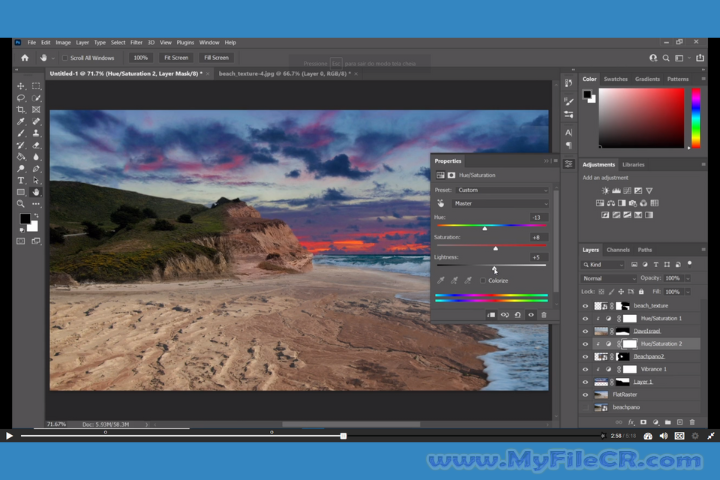Click the 100% zoom button
This screenshot has height=480, width=720.
click(141, 58)
